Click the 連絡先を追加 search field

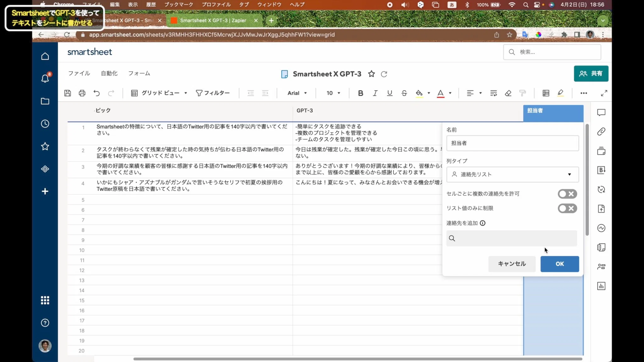point(512,238)
